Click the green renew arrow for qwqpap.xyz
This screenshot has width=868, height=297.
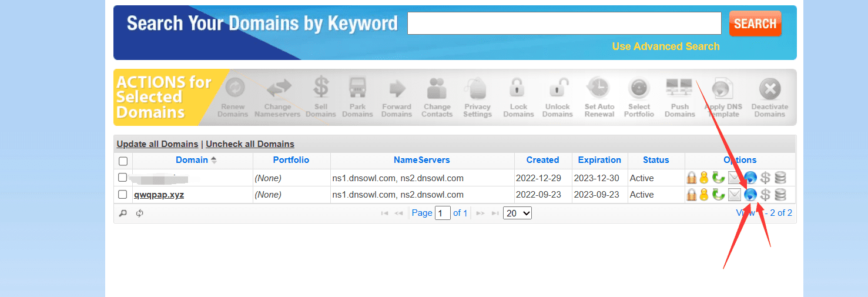718,195
